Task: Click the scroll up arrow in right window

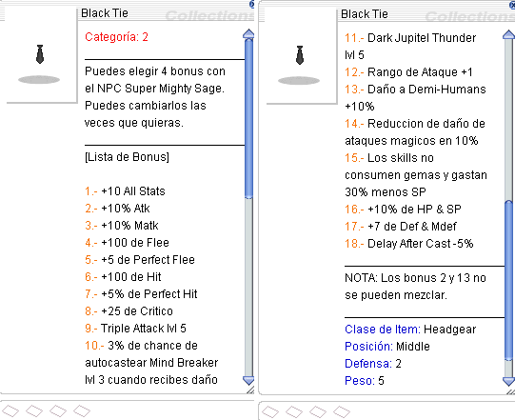Action: click(508, 35)
